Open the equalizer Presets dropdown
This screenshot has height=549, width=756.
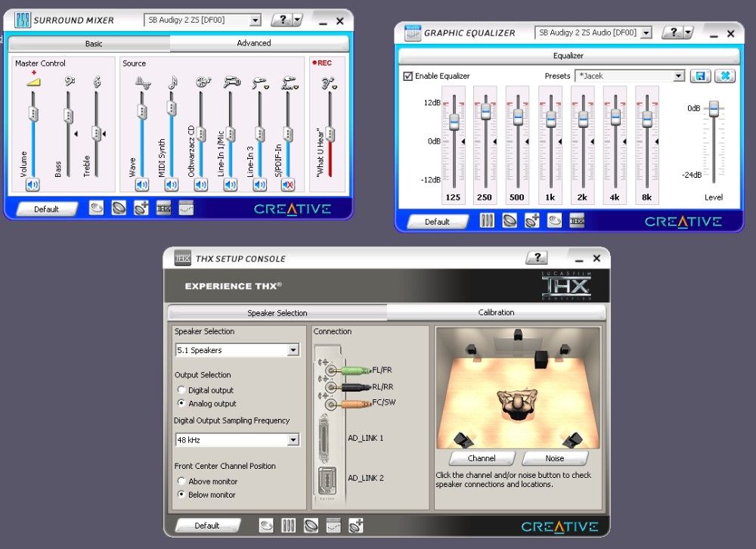tap(679, 76)
